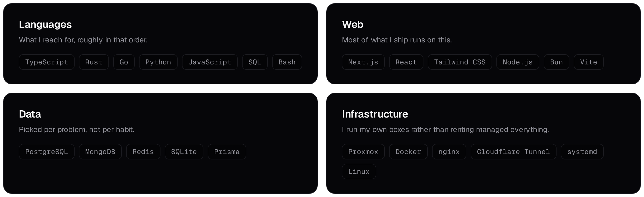
Task: Select the SQL tag in Languages
Action: 255,62
